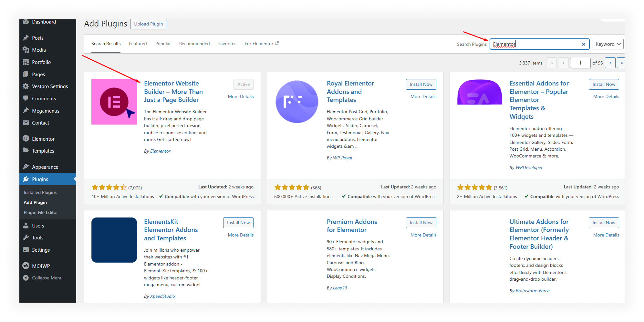Open More Details for Ultimate Addons

[x=606, y=235]
